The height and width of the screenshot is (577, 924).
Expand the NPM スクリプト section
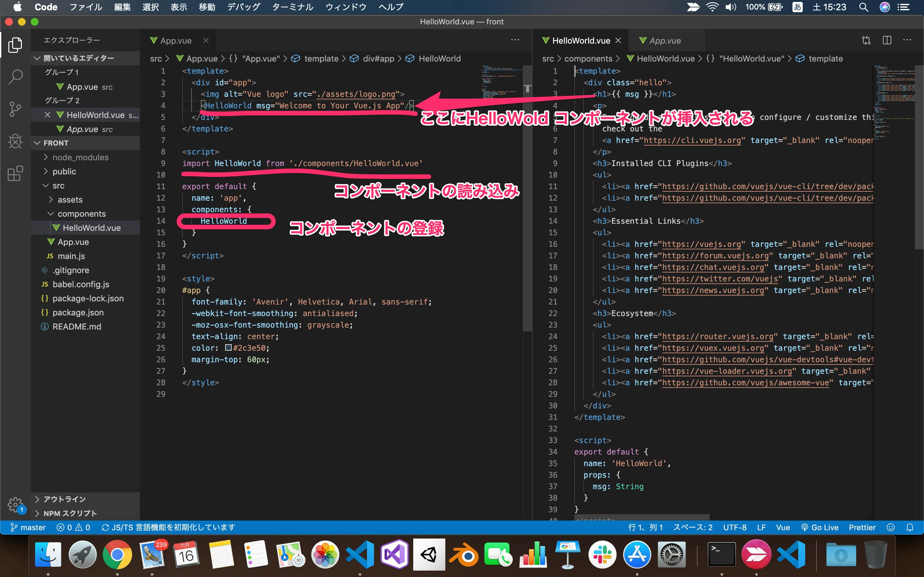point(70,513)
